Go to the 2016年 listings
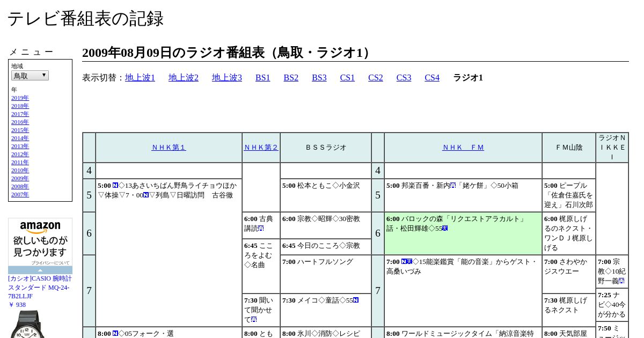644x338 pixels. (x=20, y=122)
